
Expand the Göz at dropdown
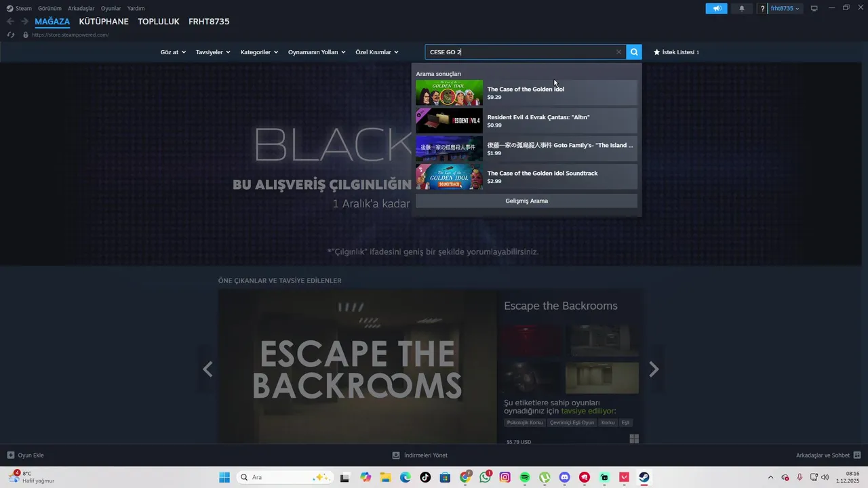point(173,52)
